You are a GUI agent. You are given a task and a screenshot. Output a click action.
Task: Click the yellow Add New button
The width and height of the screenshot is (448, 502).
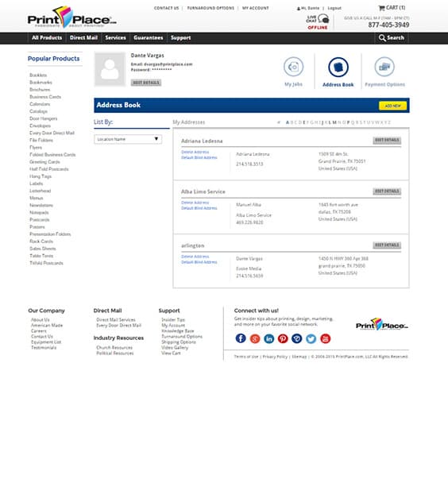392,106
